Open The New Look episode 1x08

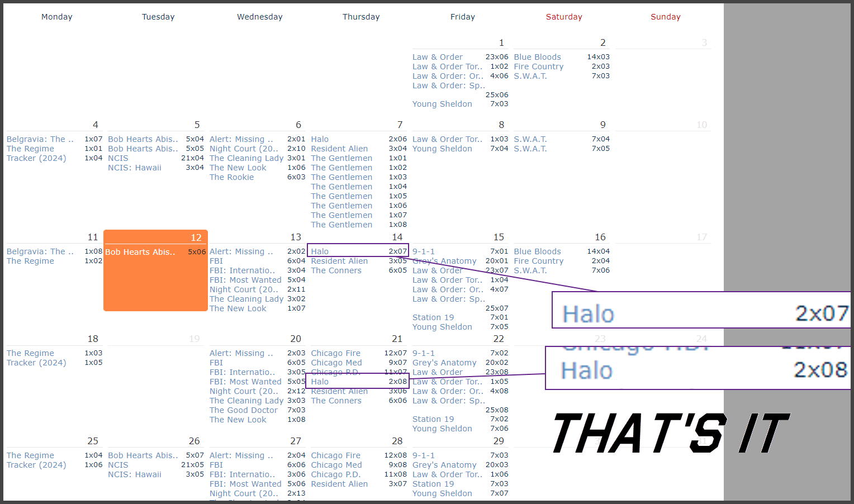tap(238, 420)
